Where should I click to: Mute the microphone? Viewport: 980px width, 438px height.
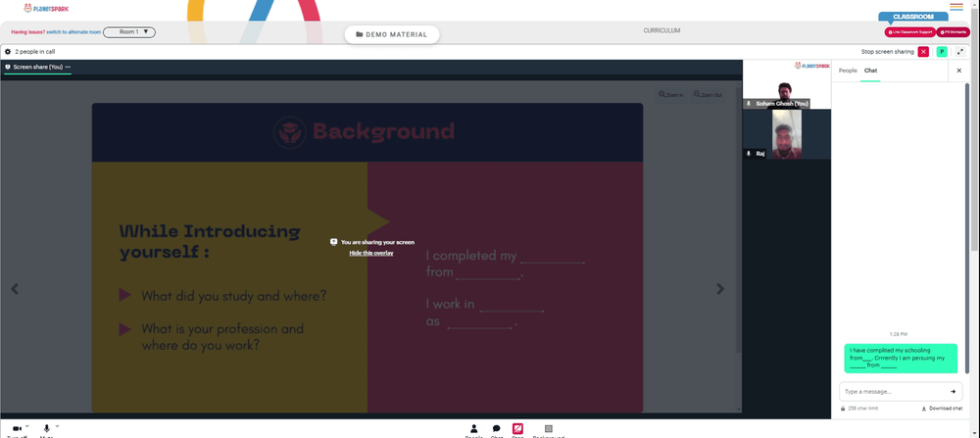pyautogui.click(x=46, y=430)
